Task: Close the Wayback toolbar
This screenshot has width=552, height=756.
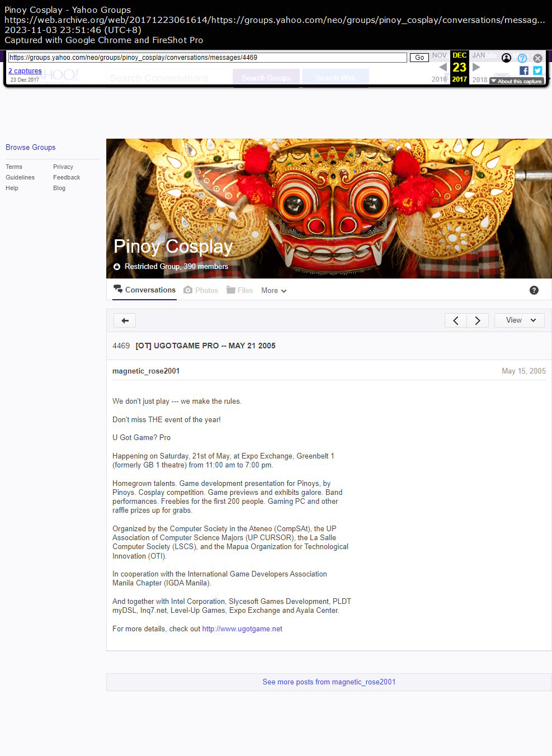Action: [537, 58]
